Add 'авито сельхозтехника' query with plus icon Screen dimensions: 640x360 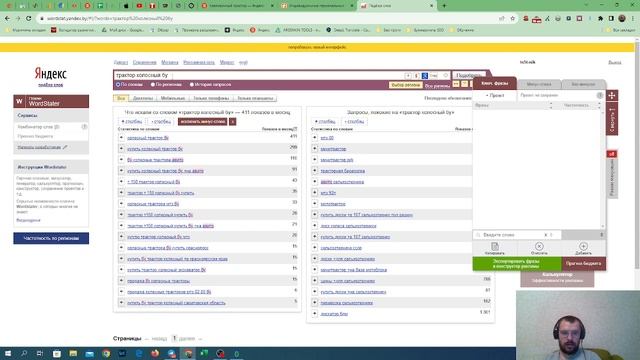315,182
